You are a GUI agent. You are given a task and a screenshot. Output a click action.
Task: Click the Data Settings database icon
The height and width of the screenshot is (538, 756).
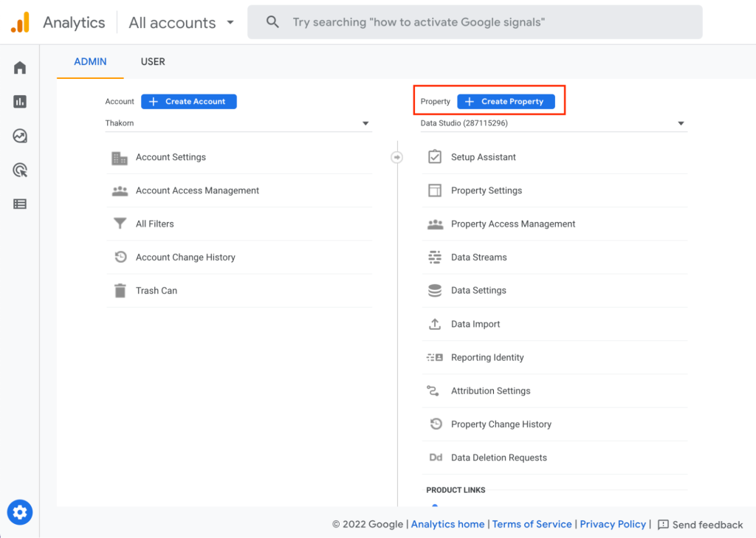(x=435, y=291)
